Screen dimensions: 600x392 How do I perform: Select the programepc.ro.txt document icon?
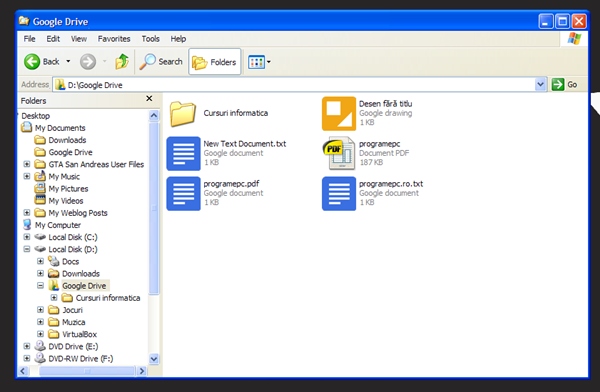pyautogui.click(x=339, y=193)
